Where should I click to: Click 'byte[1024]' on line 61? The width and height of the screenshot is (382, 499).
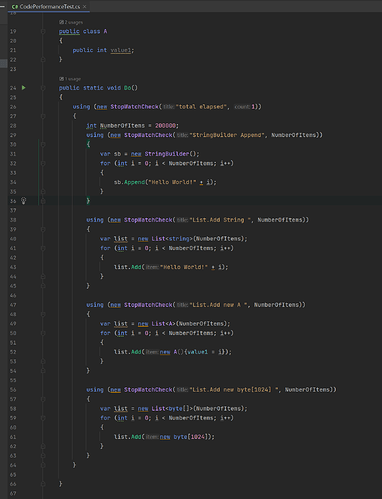coord(190,437)
